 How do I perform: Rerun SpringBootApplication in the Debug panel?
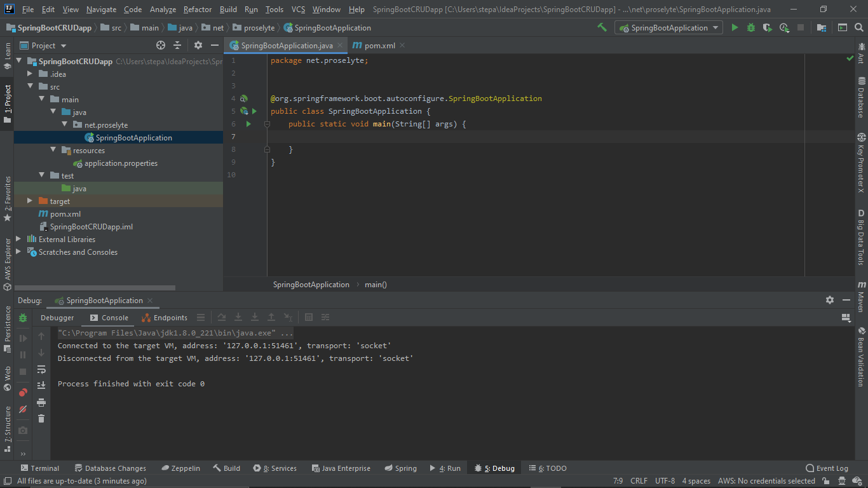pyautogui.click(x=23, y=318)
